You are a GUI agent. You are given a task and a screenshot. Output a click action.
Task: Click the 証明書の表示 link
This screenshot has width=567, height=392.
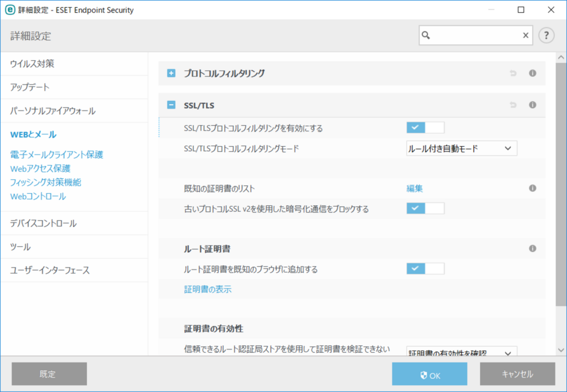point(208,289)
